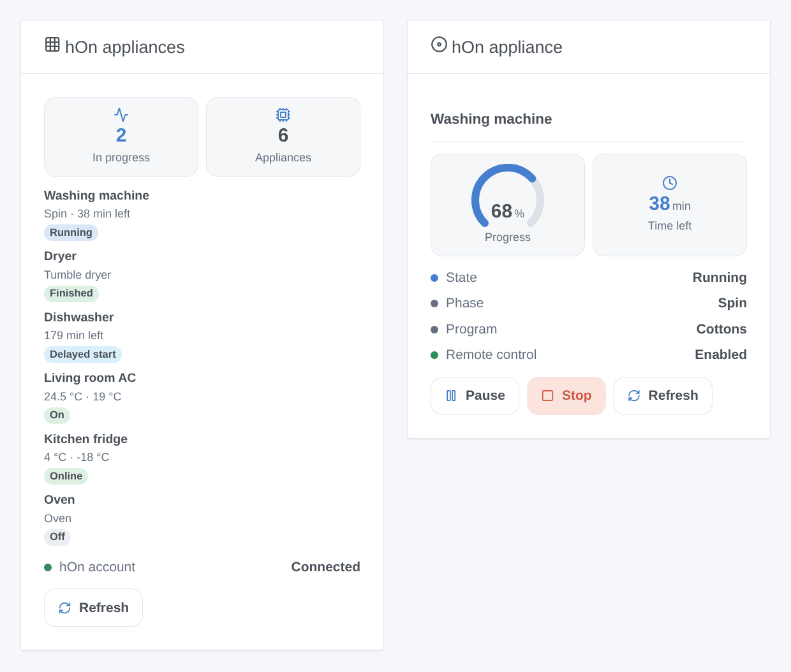The width and height of the screenshot is (791, 672).
Task: Click the Washing machine detail heading
Action: 491,119
